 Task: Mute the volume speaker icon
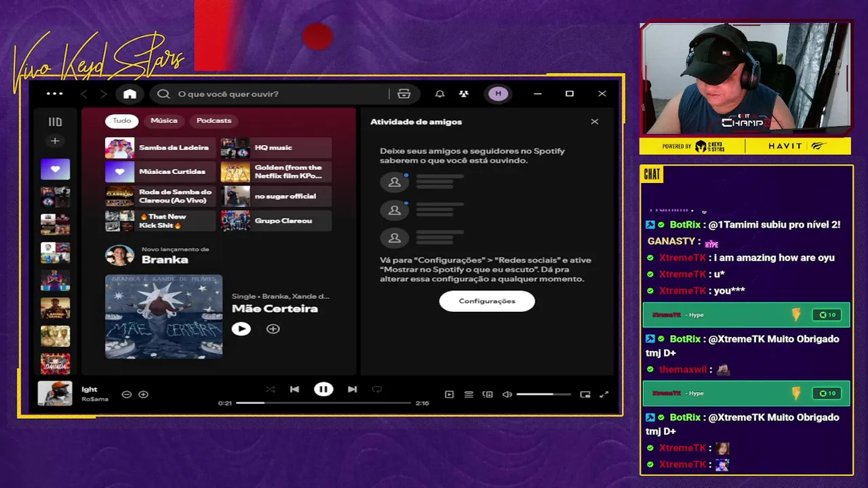click(x=507, y=394)
